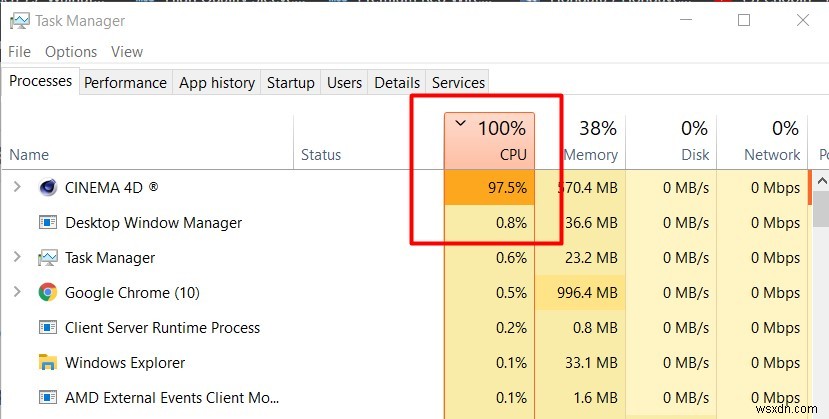Click the Windows Explorer folder icon
829x419 pixels.
[47, 363]
